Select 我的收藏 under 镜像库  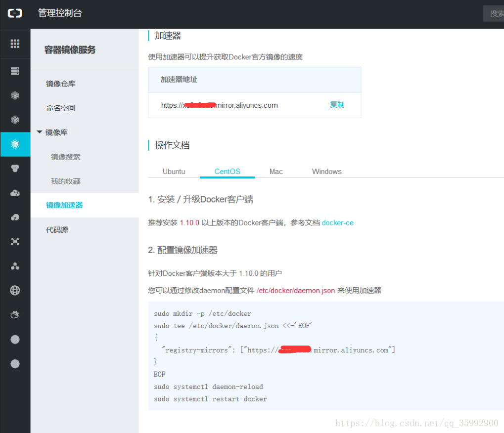pyautogui.click(x=66, y=181)
